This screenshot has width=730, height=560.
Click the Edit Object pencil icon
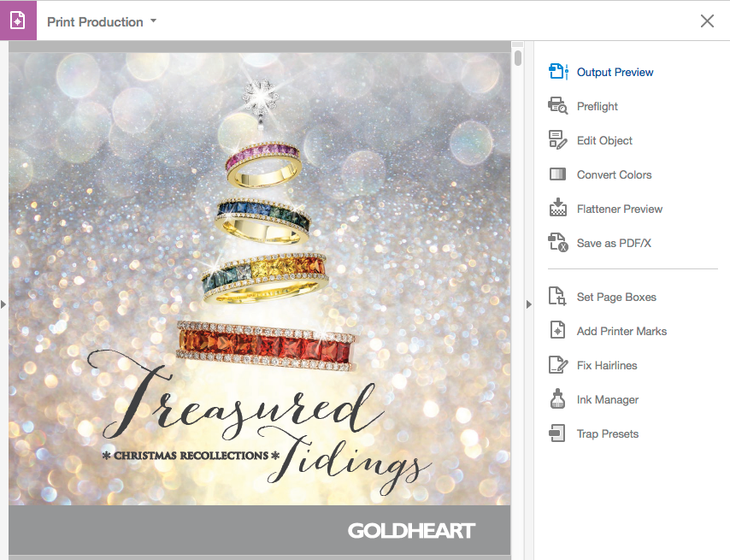click(x=557, y=140)
